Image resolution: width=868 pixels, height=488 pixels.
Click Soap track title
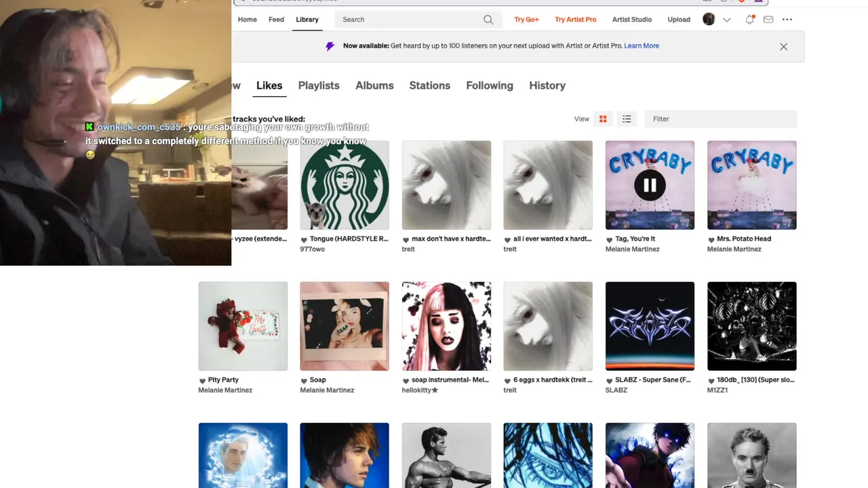[318, 380]
